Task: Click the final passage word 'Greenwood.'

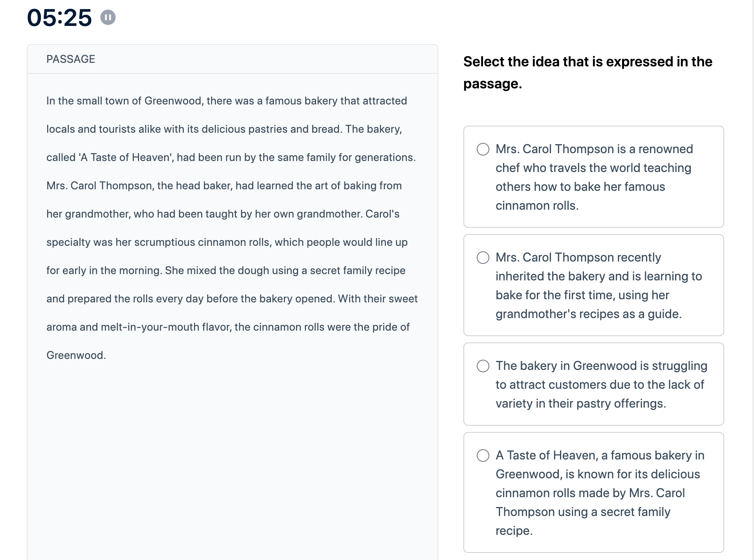Action: (76, 355)
